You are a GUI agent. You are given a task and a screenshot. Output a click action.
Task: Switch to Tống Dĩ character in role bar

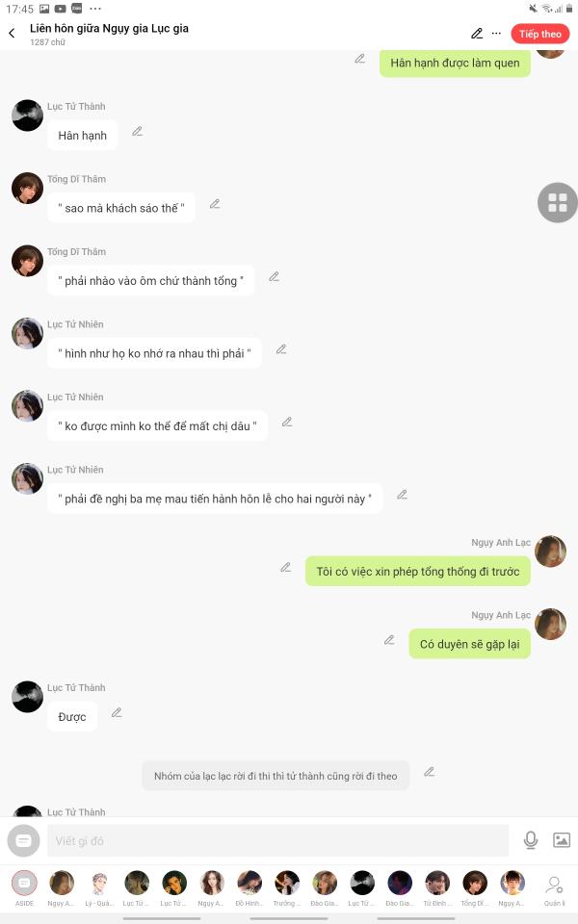(x=475, y=888)
